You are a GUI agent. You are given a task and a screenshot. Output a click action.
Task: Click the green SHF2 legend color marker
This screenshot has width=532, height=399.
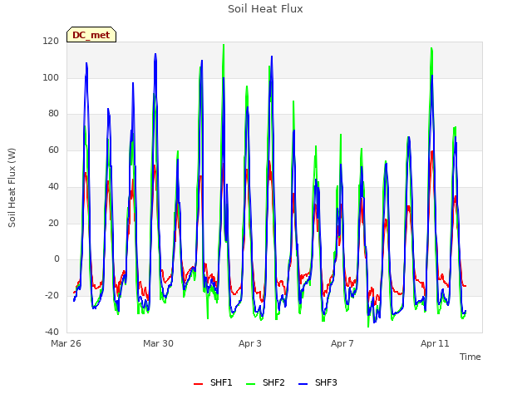tap(250, 384)
